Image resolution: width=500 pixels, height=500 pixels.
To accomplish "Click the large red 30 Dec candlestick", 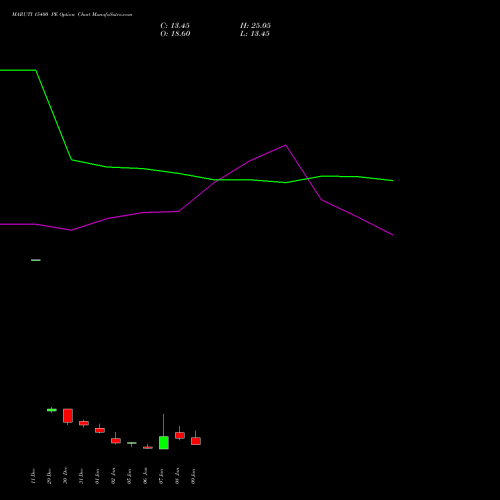I will pyautogui.click(x=68, y=416).
